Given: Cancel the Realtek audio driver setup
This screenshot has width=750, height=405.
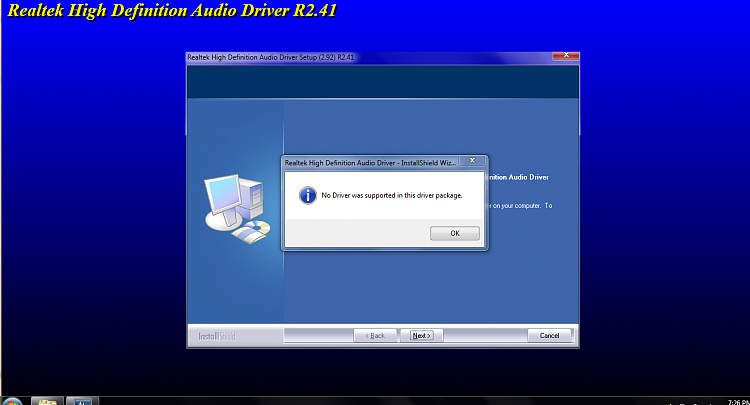Looking at the screenshot, I should (549, 336).
